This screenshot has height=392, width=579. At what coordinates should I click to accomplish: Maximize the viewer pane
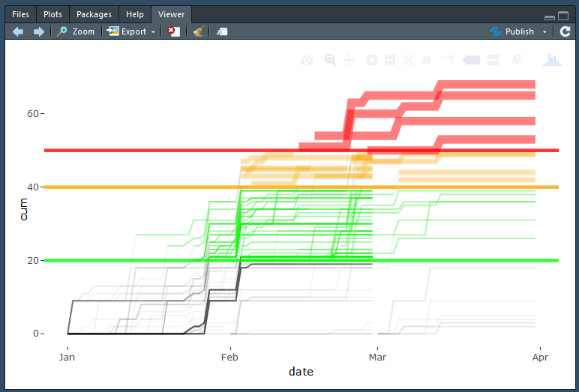(x=563, y=16)
